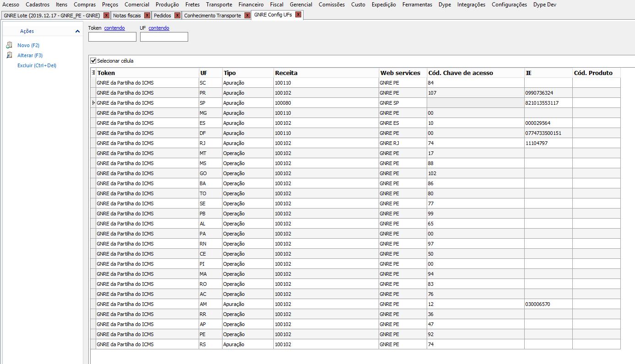Open the Cadastros menu
This screenshot has height=364, width=635.
pos(38,5)
